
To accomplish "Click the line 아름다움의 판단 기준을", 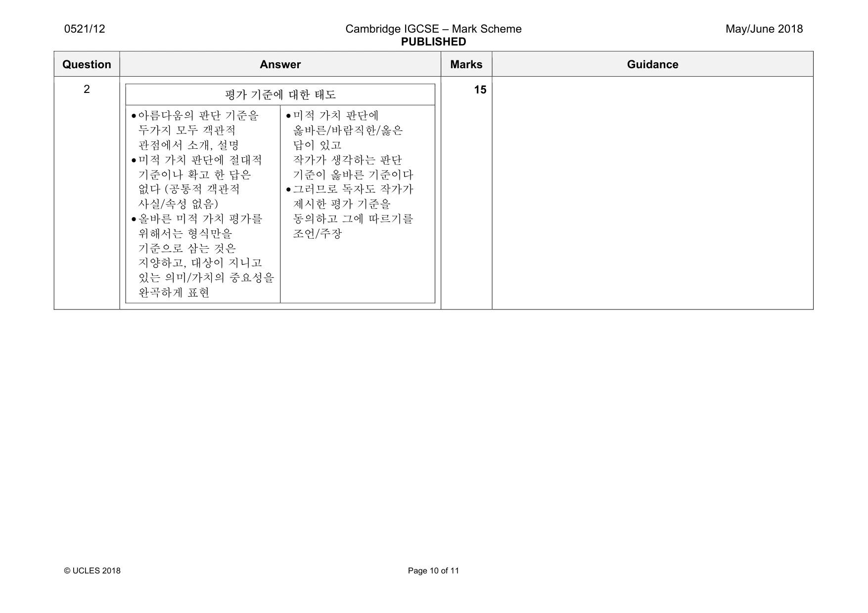I will point(198,116).
